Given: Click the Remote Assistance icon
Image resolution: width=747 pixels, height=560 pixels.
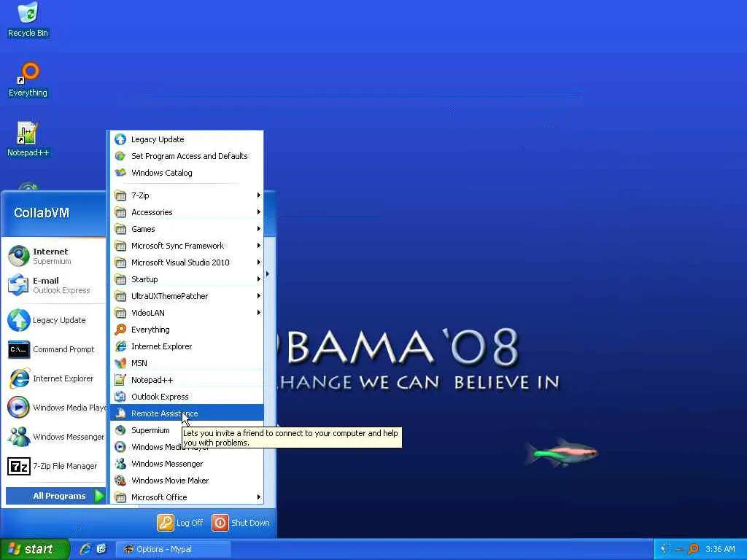Looking at the screenshot, I should pyautogui.click(x=120, y=413).
